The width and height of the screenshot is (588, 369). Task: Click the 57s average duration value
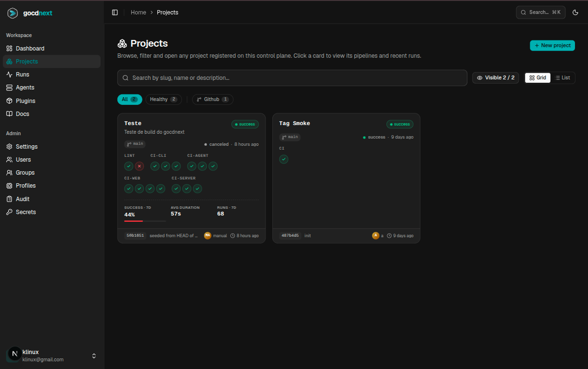(x=176, y=214)
